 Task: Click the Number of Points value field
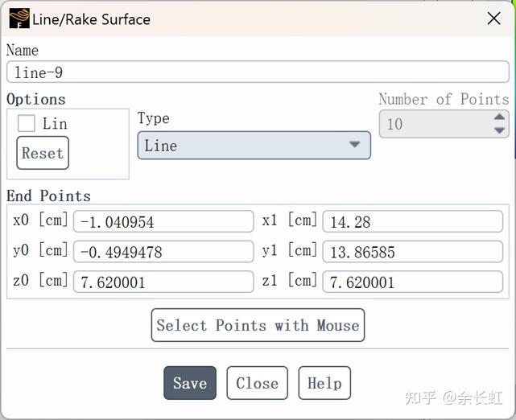(x=435, y=124)
